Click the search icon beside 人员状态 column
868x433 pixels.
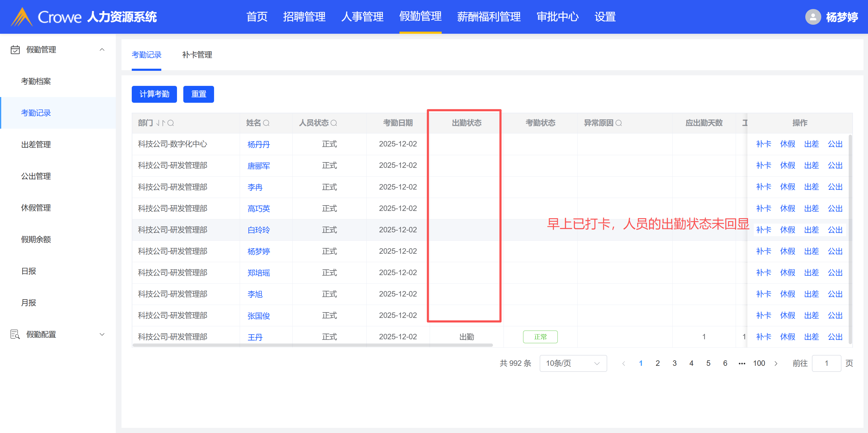click(x=333, y=123)
